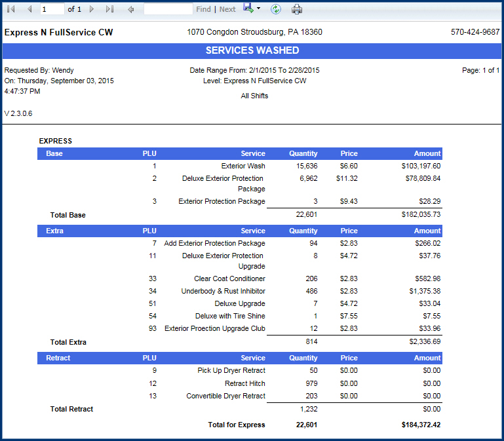Click the next page arrow
Image resolution: width=504 pixels, height=441 pixels.
point(92,9)
